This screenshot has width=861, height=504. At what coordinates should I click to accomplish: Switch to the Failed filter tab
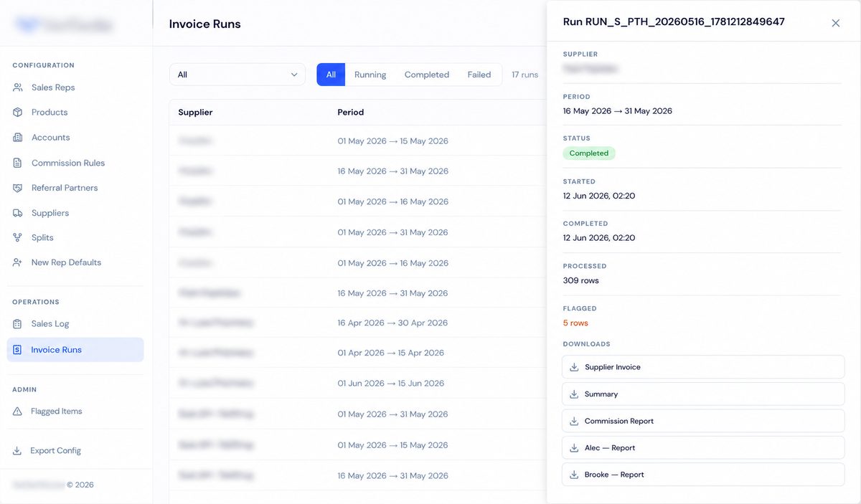click(x=479, y=75)
